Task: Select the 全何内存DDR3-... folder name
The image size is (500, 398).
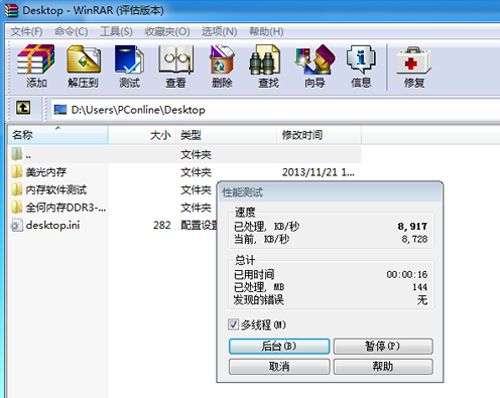Action: 66,208
